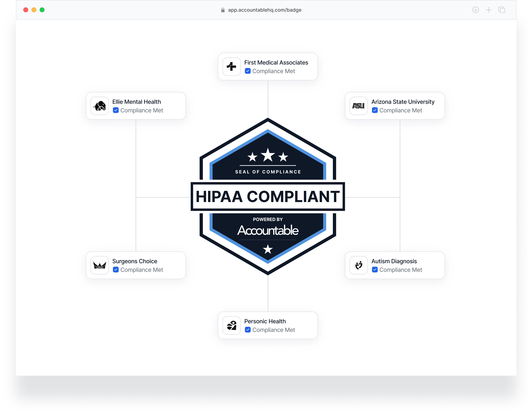
Task: Select Personic Health name
Action: [x=265, y=321]
